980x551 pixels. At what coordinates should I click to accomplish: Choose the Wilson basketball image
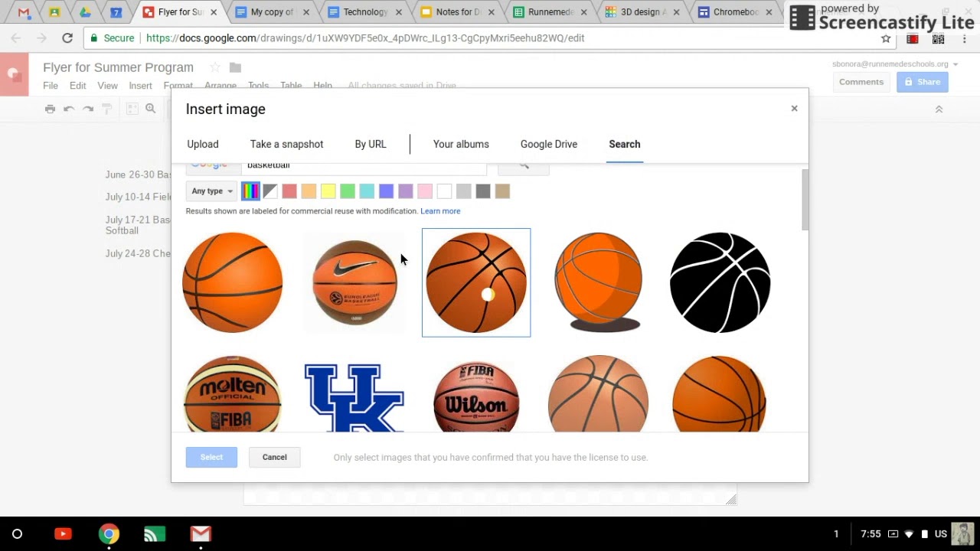click(x=476, y=396)
